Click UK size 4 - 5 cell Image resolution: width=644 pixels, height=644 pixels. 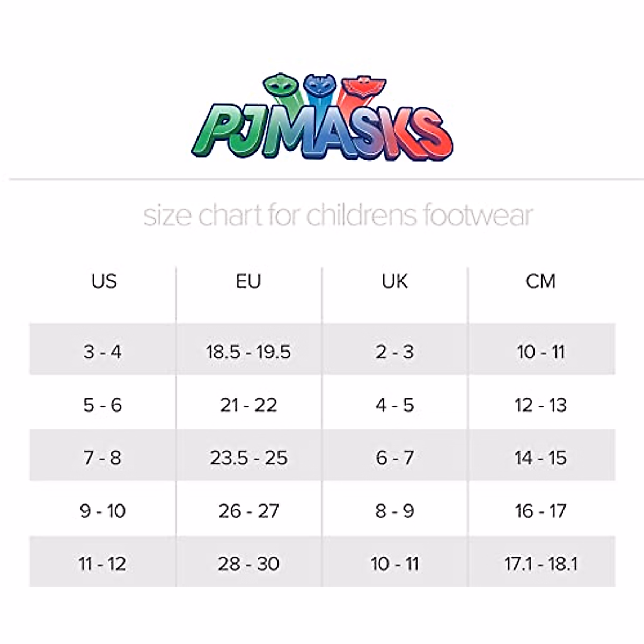click(394, 405)
